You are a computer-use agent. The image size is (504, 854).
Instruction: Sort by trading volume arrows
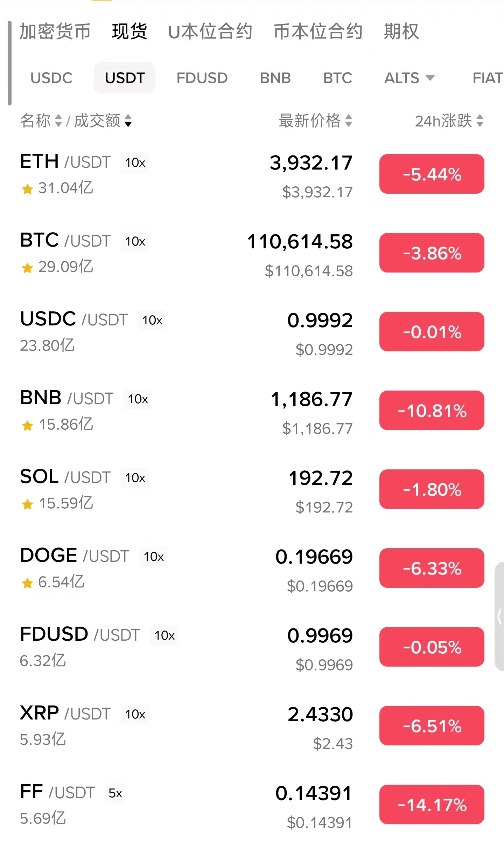point(128,121)
